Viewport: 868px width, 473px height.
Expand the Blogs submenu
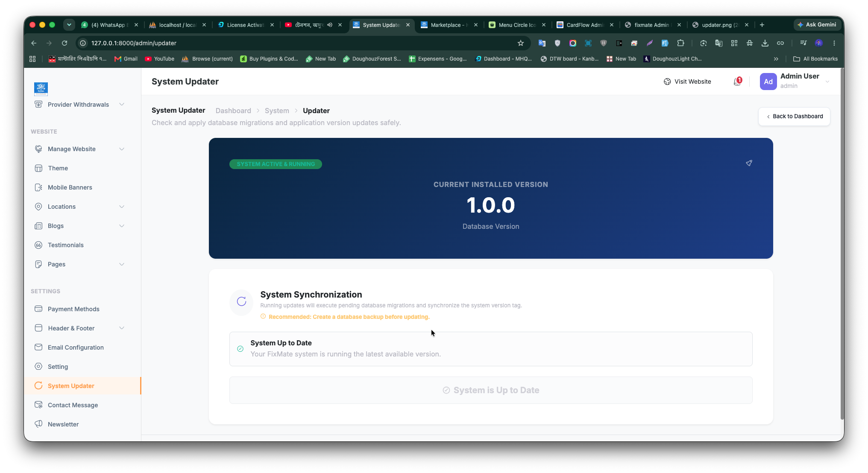click(122, 226)
